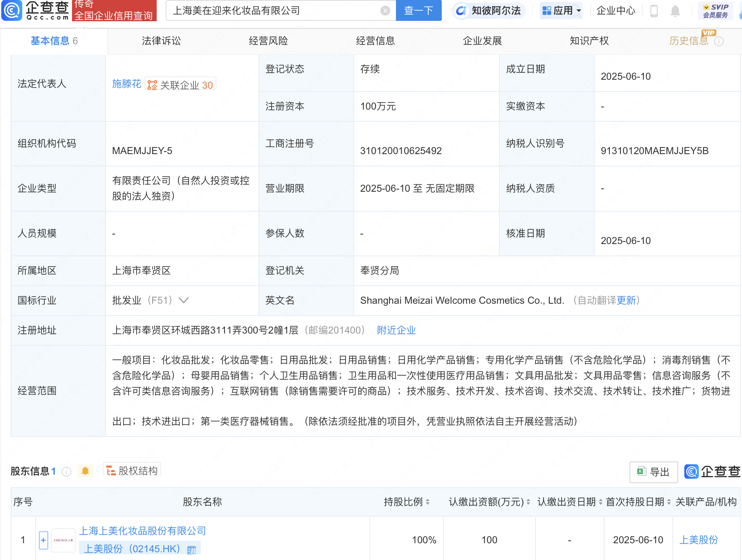Open 上美股份 related product link
The width and height of the screenshot is (742, 560).
coord(699,540)
